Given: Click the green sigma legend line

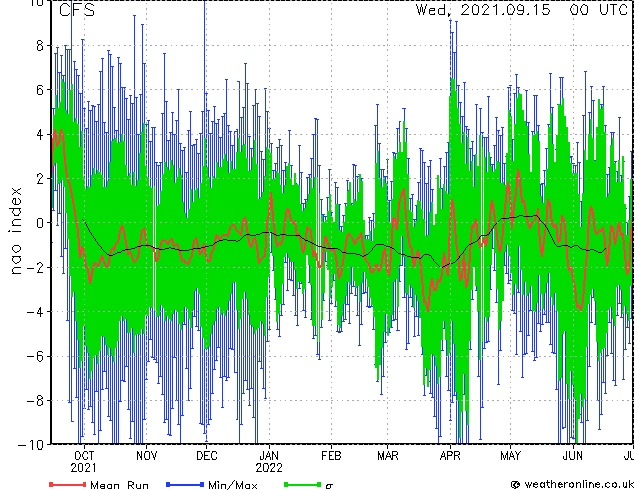Looking at the screenshot, I should pyautogui.click(x=302, y=484).
